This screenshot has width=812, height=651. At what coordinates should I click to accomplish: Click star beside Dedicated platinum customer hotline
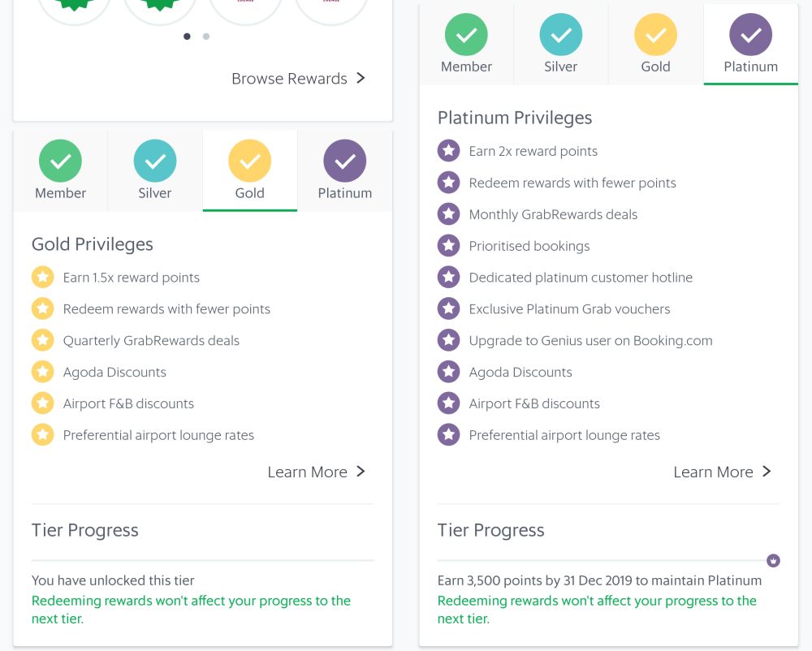pyautogui.click(x=448, y=278)
